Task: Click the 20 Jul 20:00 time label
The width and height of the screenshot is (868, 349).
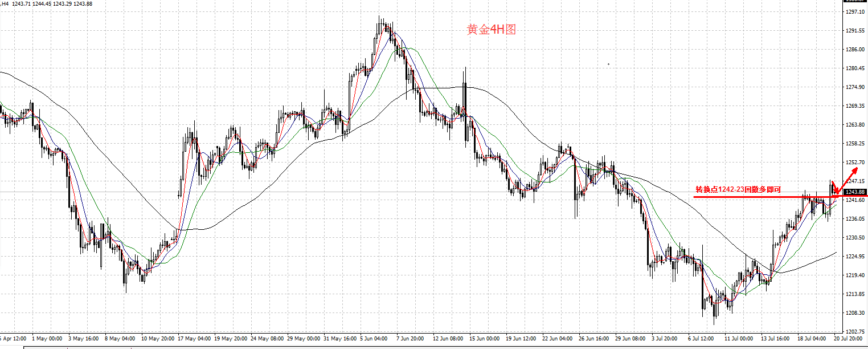Action: [x=848, y=338]
